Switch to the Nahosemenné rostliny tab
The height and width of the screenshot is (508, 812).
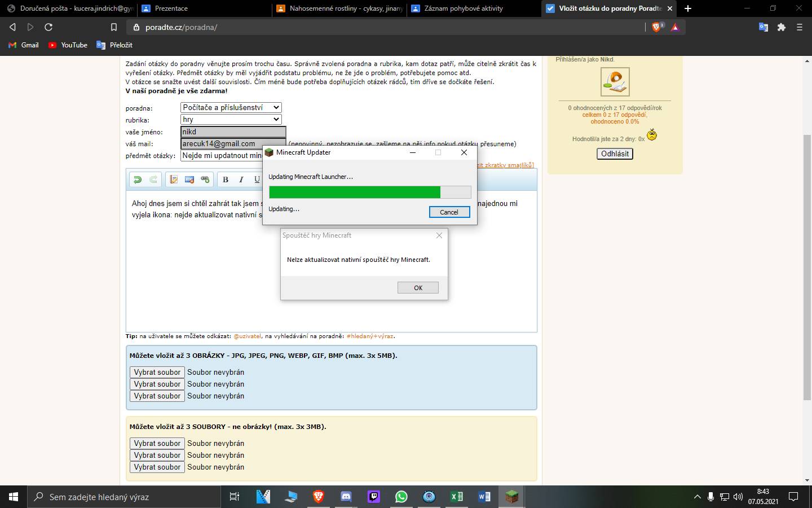(x=340, y=8)
